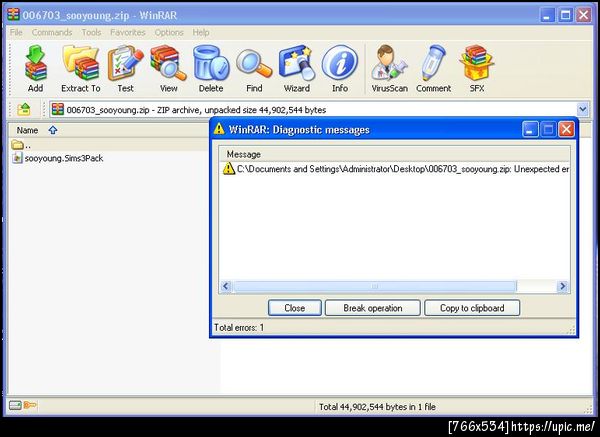Select the parent folder '..' entry
The width and height of the screenshot is (600, 437).
tap(21, 145)
